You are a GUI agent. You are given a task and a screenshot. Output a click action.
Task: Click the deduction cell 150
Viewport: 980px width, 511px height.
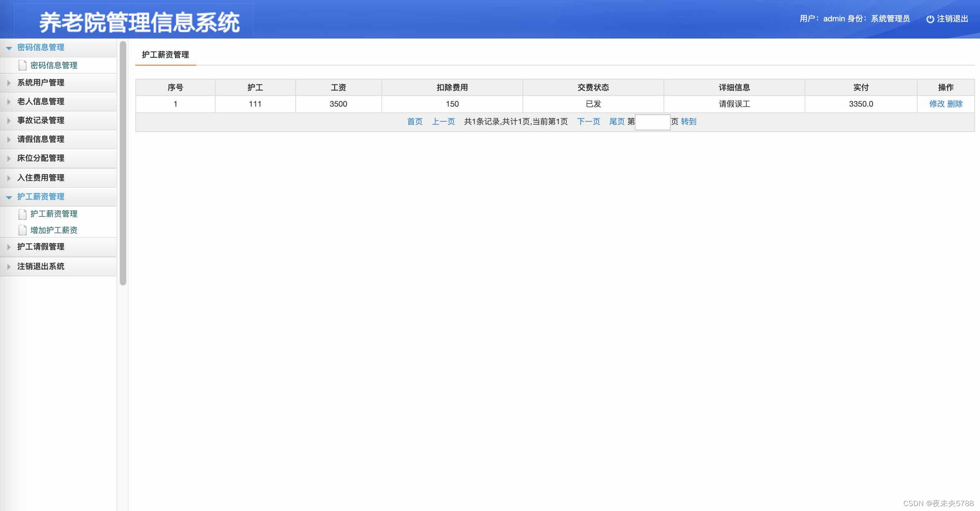452,104
